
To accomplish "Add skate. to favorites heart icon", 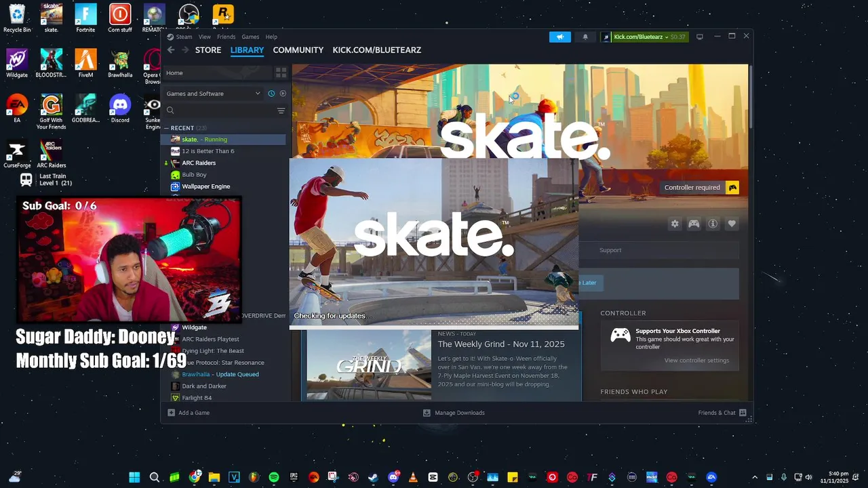I will point(732,224).
